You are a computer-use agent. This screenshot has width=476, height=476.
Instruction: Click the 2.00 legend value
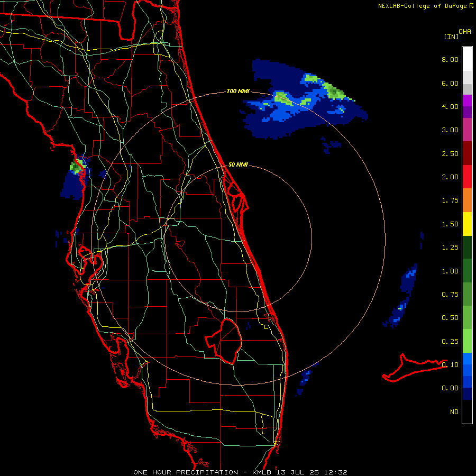click(450, 177)
